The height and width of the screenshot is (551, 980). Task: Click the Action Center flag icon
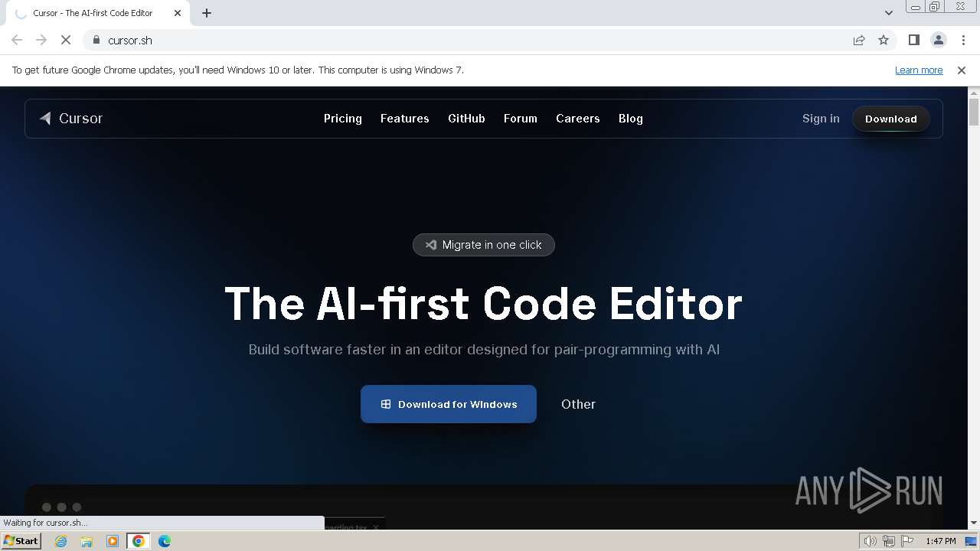point(907,541)
